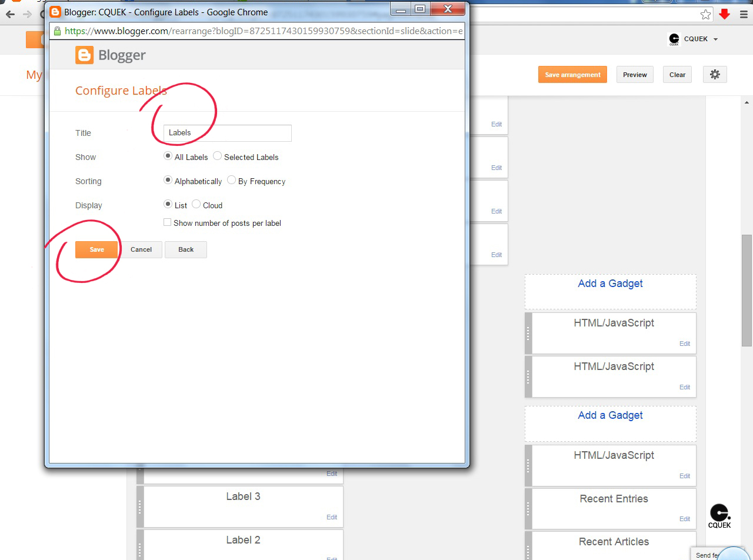Screen dimensions: 753x560
Task: Click into the Title input field
Action: pos(227,133)
